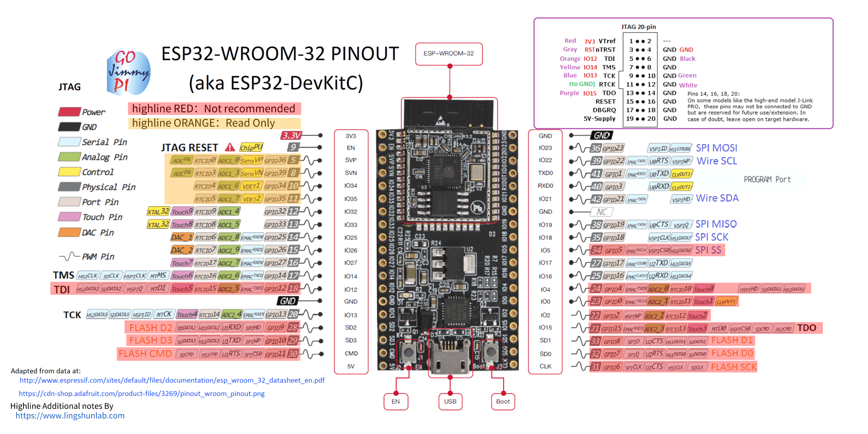Click the DAC_2 tag
The width and height of the screenshot is (868, 434).
[182, 250]
